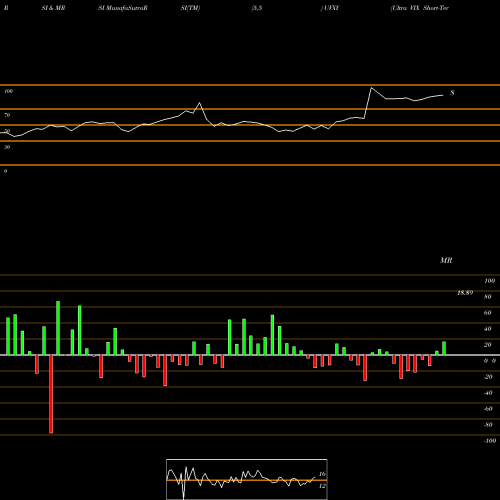Click the RSI line's sharp peak near 100
The image size is (500, 500).
[x=371, y=88]
